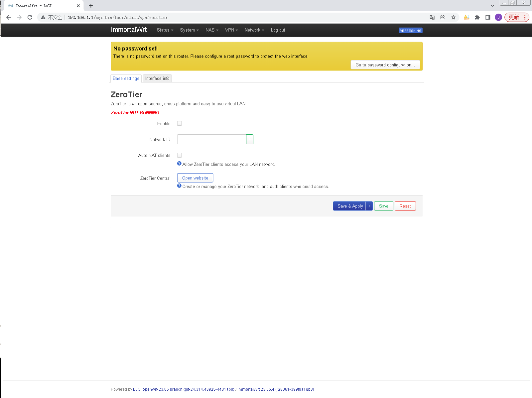The width and height of the screenshot is (532, 398).
Task: Click Log out in navigation bar
Action: (x=278, y=30)
